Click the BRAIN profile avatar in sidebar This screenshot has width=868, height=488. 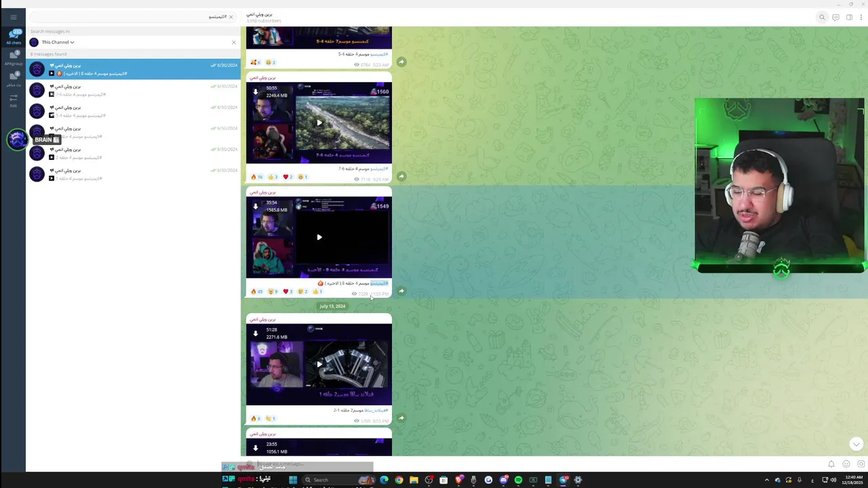point(18,139)
